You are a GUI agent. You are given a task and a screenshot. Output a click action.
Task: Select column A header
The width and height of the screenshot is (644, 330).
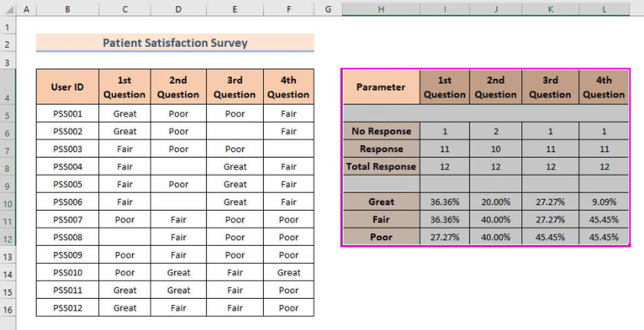26,9
